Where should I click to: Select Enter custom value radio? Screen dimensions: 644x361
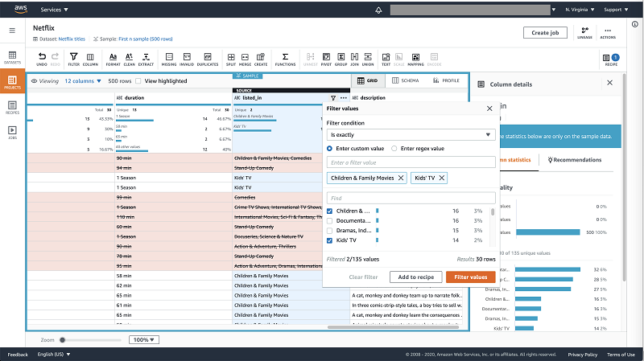tap(329, 149)
